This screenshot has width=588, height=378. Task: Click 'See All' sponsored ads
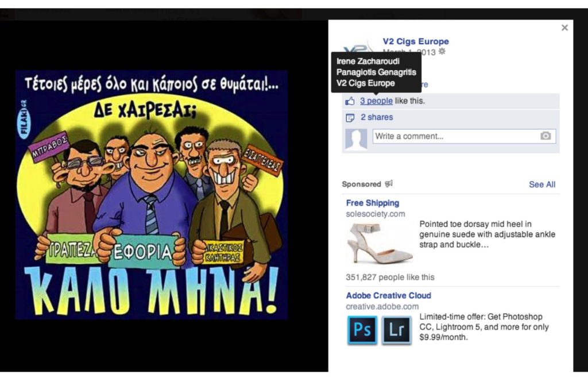542,184
